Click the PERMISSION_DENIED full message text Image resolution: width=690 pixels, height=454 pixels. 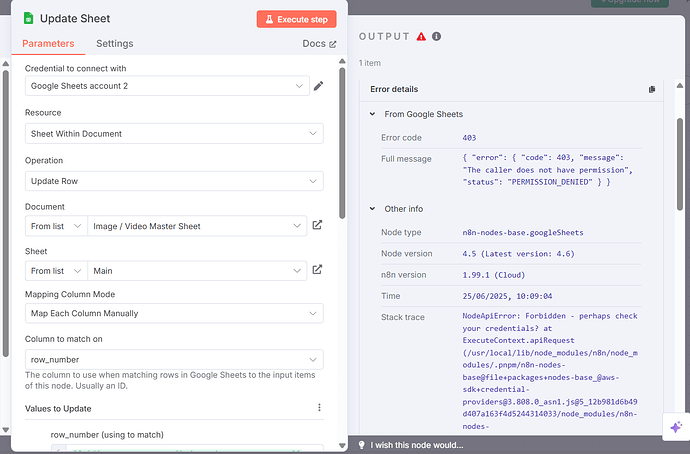[549, 170]
